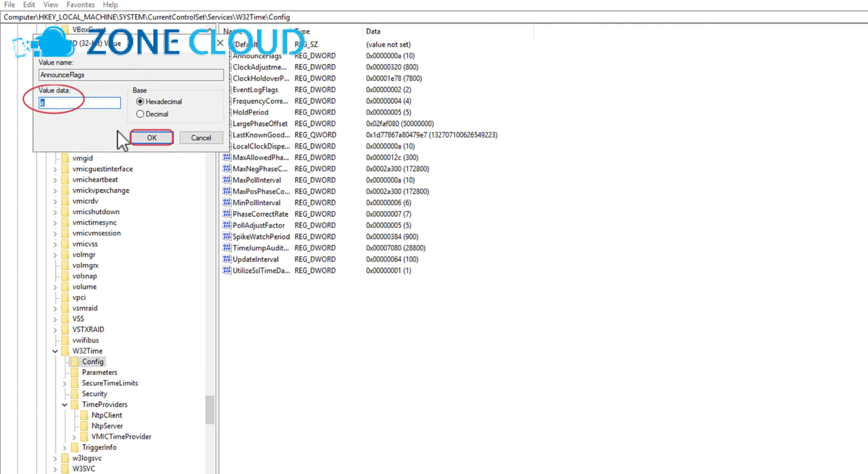Expand the VMICTimeProvider node
The image size is (868, 474).
tap(74, 437)
